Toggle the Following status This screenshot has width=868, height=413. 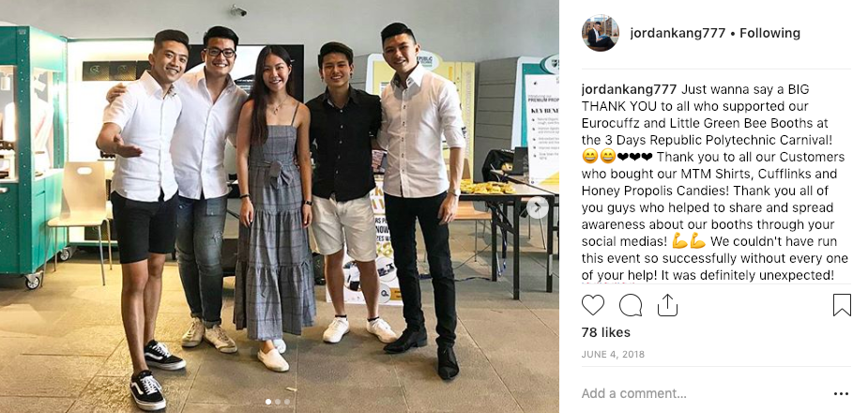click(x=770, y=33)
